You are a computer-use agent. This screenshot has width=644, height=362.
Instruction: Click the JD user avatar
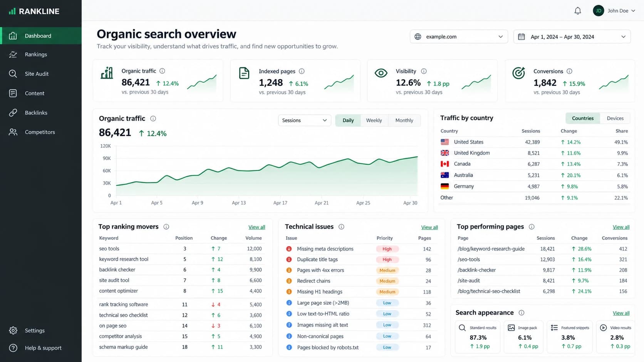click(x=598, y=11)
